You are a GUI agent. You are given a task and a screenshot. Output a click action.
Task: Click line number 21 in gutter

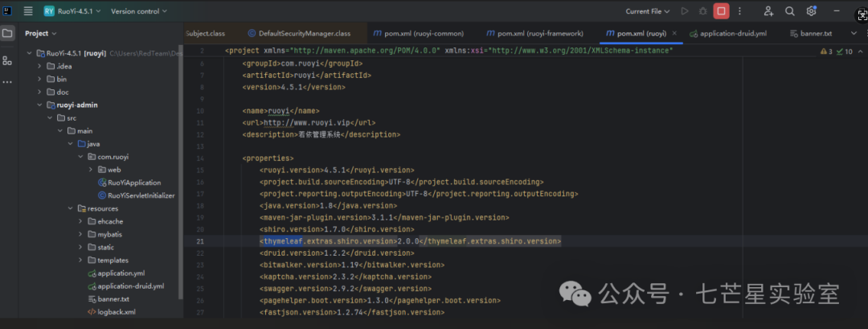click(200, 241)
